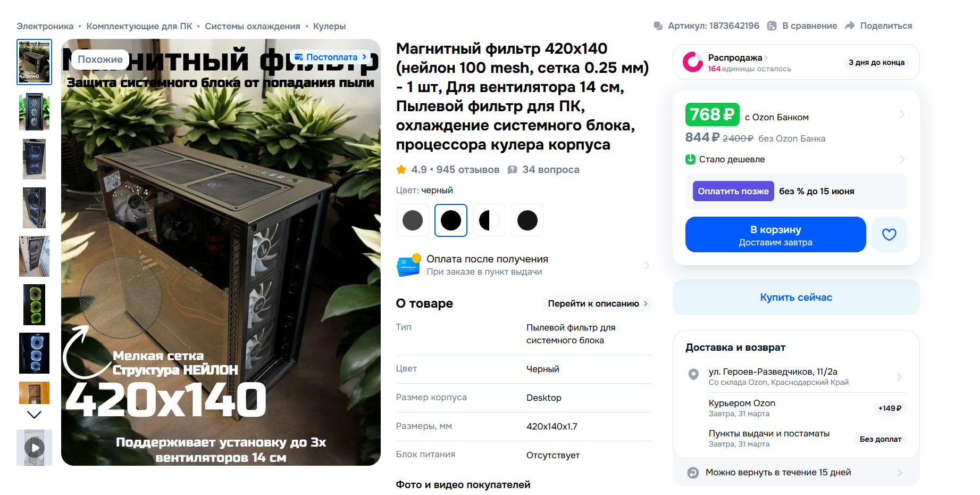Click the Share arrow icon
Viewport: 980px width, 495px height.
(850, 26)
